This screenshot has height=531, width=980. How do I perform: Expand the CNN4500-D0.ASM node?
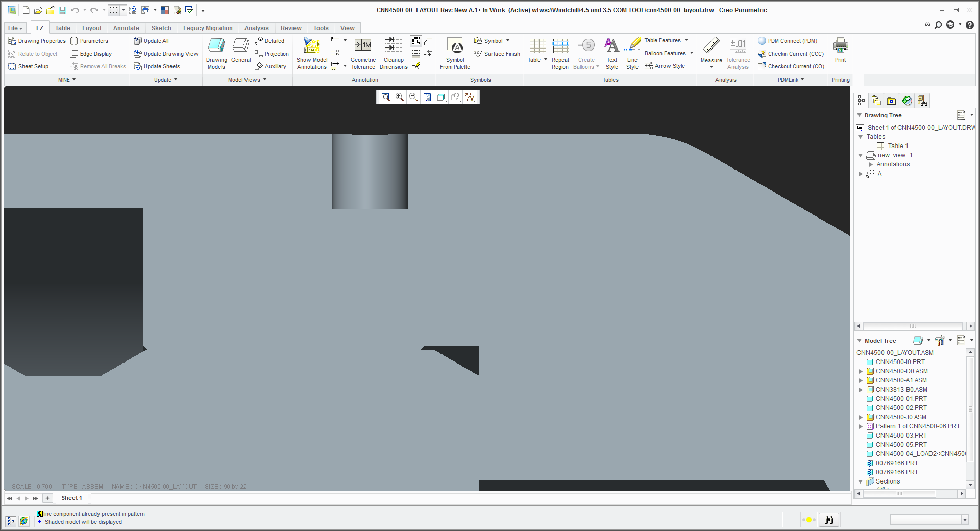[861, 371]
